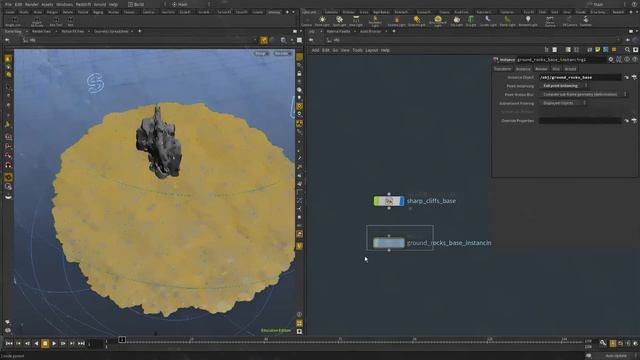Open the Main radial menu dropdown
This screenshot has height=360, width=640.
tap(190, 4)
